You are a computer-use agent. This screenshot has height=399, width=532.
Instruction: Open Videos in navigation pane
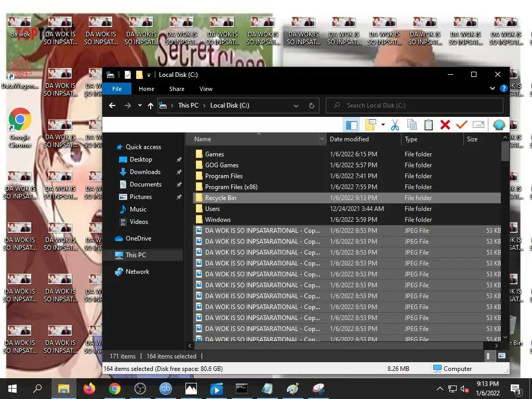pyautogui.click(x=139, y=222)
